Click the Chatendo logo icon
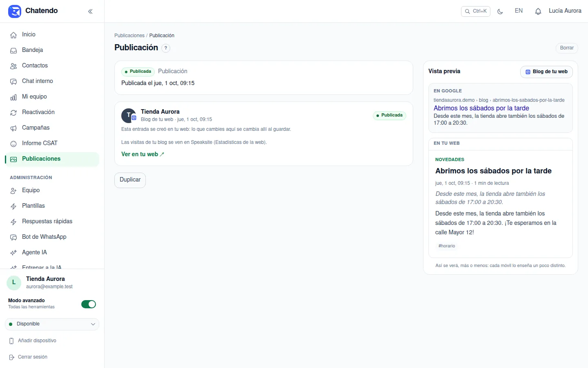Viewport: 588px width, 368px height. point(15,11)
